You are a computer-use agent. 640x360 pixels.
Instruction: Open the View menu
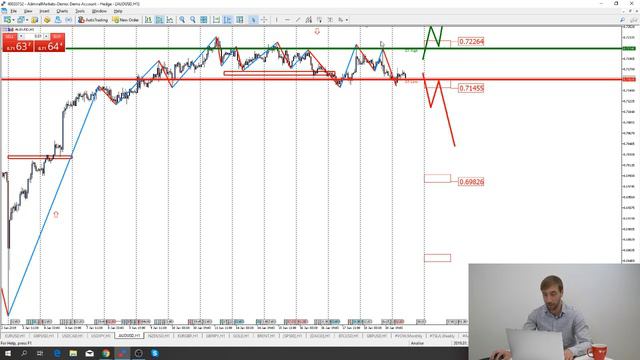28,11
